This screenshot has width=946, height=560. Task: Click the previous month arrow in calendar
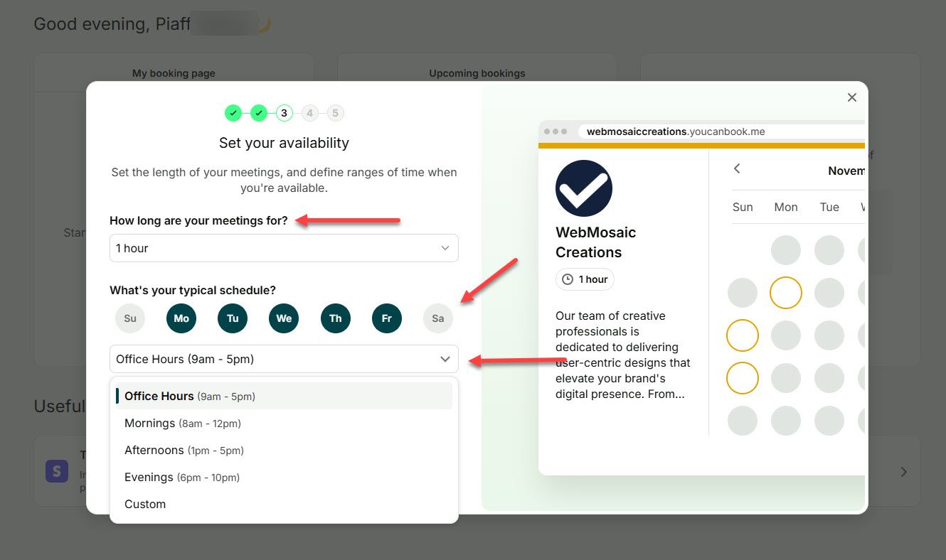tap(737, 168)
